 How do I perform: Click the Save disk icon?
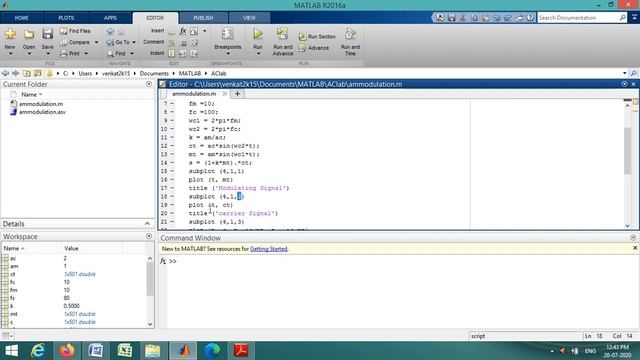[47, 34]
